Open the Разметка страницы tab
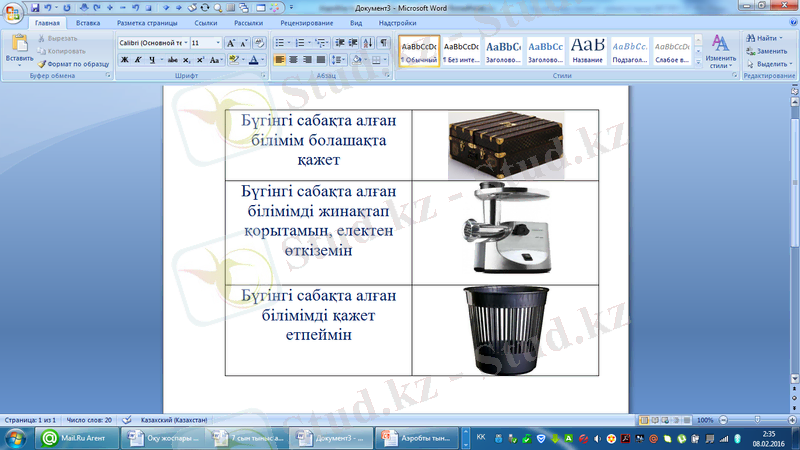This screenshot has width=800, height=450. tap(146, 21)
